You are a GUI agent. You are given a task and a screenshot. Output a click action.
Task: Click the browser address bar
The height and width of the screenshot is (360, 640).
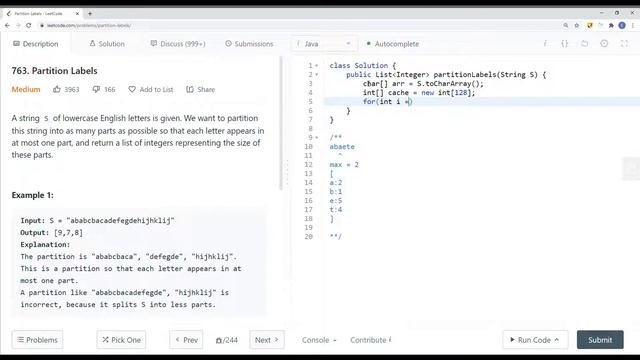[x=300, y=25]
